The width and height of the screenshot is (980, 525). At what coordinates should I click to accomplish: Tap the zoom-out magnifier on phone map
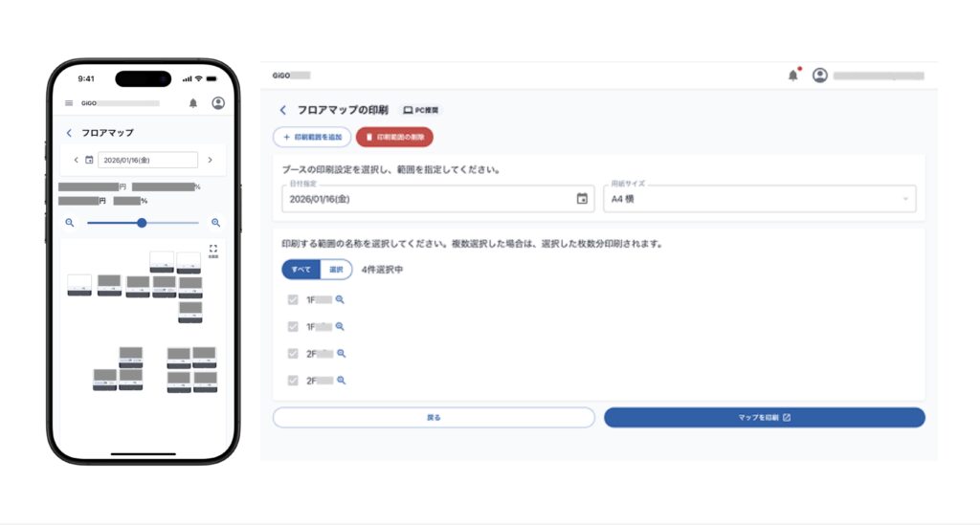click(x=70, y=223)
